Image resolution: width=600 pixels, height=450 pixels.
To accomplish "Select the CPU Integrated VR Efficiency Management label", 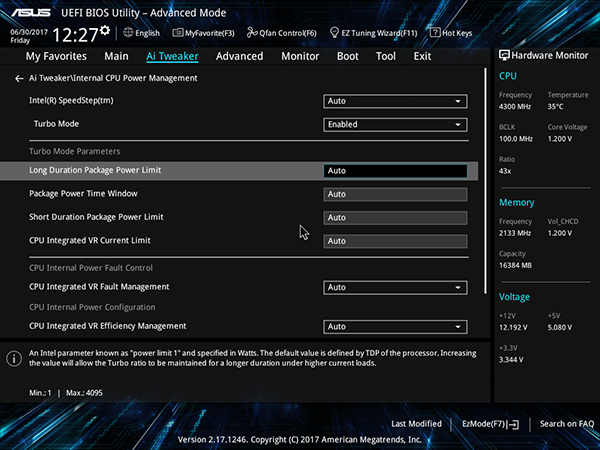I will tap(108, 326).
